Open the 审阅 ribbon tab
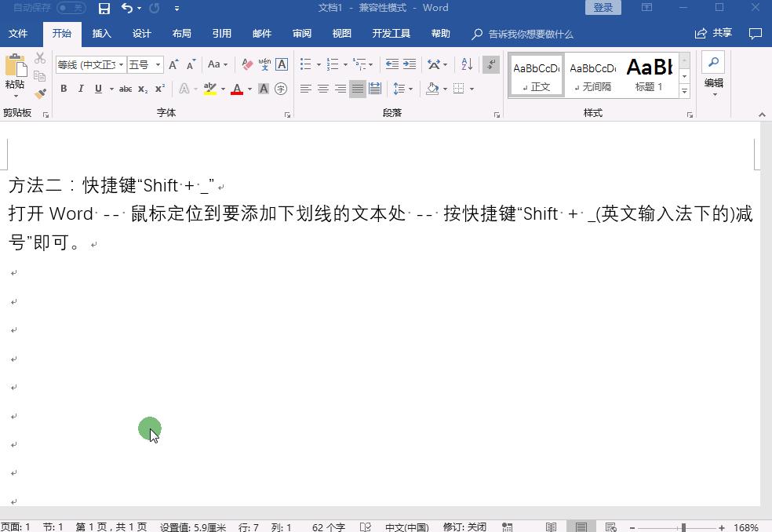 click(301, 34)
